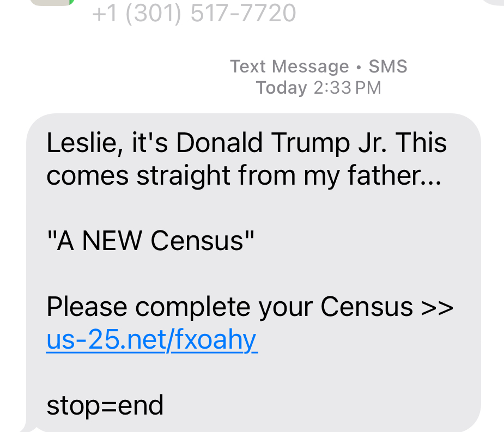Tap the sender phone number +1 (301) 517-7720
Screen dimensions: 504x432
195,13
